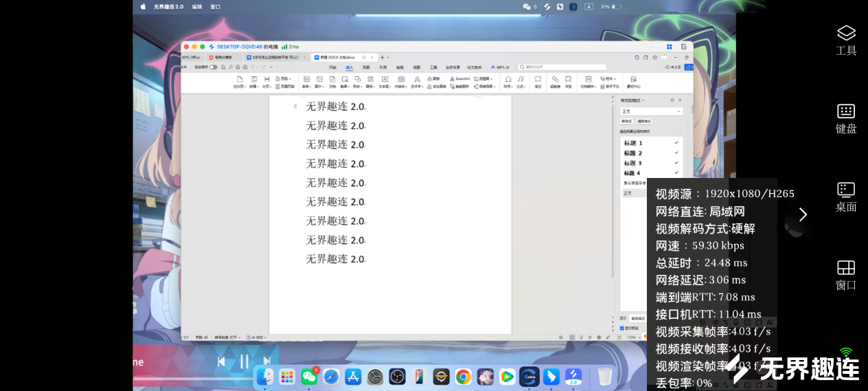868x391 pixels.
Task: Select the WPS Office home tab
Action: (x=191, y=57)
